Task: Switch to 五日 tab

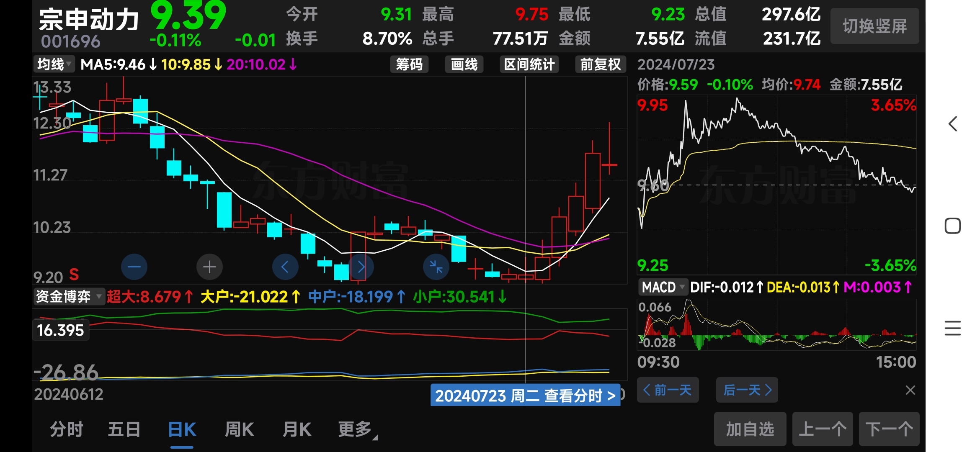Action: click(x=124, y=429)
